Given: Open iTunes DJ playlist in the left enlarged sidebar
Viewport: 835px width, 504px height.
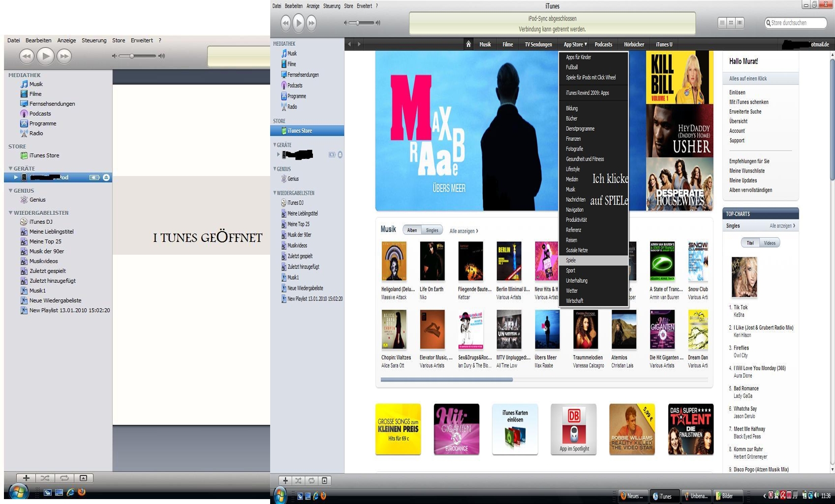Looking at the screenshot, I should 41,222.
